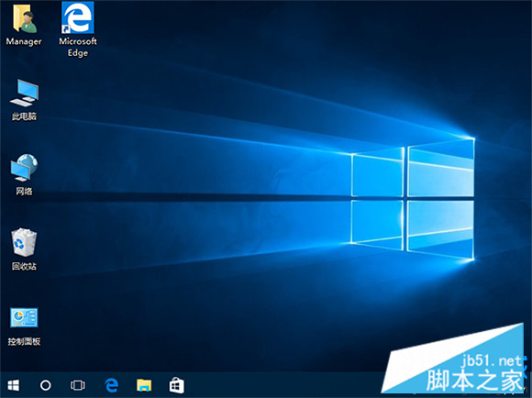Viewport: 532px width, 398px height.
Task: Click the "此电脑" label text
Action: 24,116
